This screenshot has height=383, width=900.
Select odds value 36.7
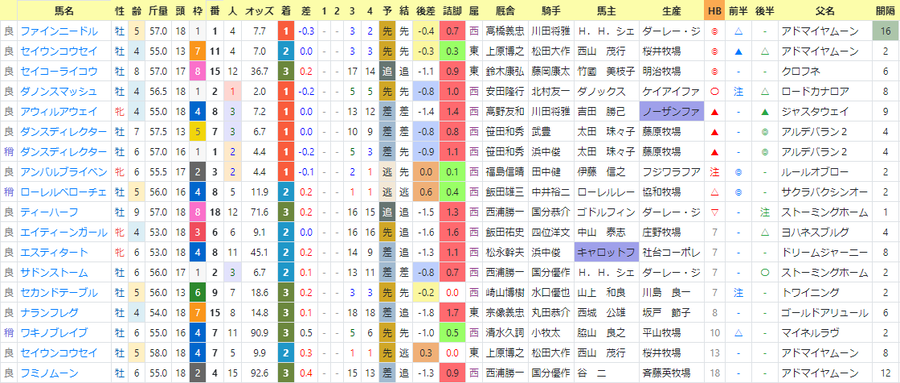[x=259, y=72]
